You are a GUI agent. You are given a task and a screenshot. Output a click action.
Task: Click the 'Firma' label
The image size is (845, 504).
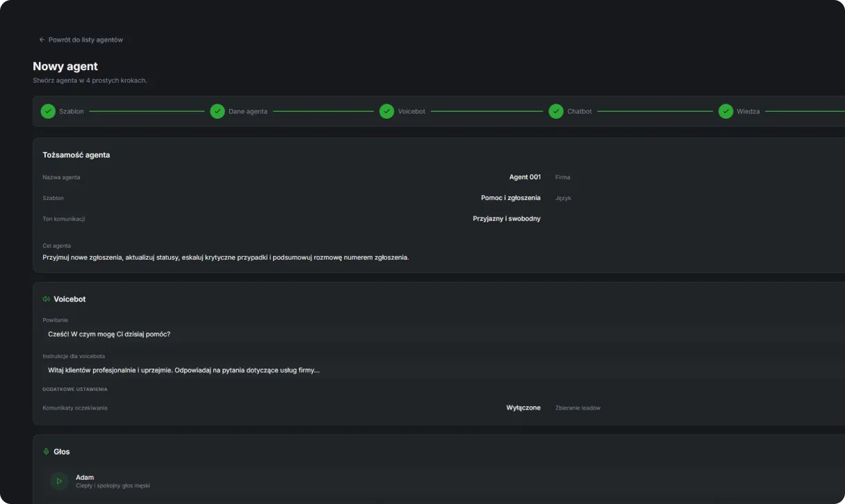pyautogui.click(x=563, y=177)
